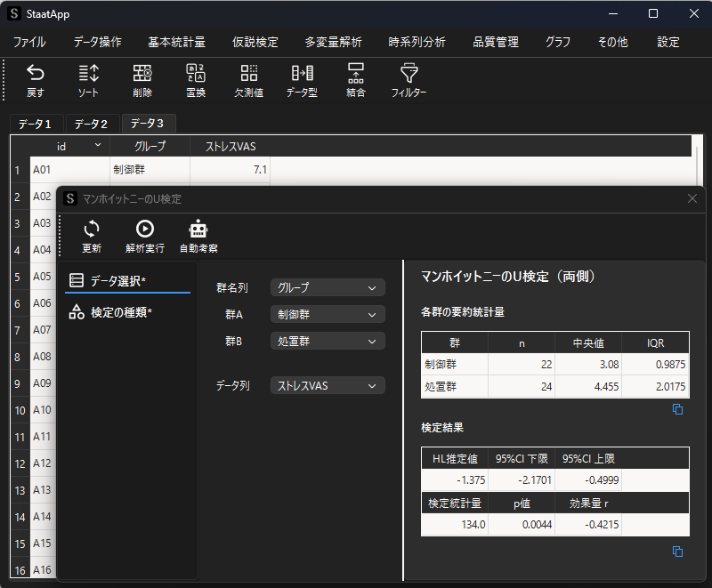
Task: Open the フィルター filter tool
Action: coord(409,80)
